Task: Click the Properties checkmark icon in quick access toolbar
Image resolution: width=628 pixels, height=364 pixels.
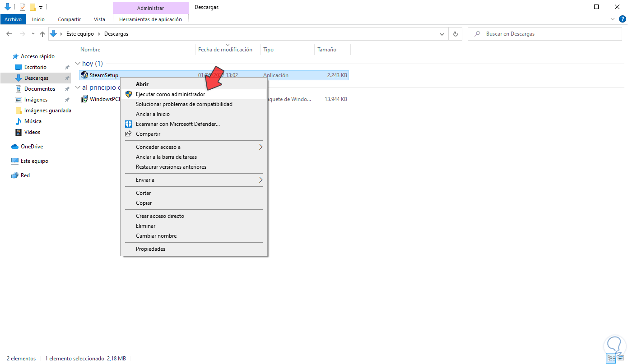Action: [23, 7]
